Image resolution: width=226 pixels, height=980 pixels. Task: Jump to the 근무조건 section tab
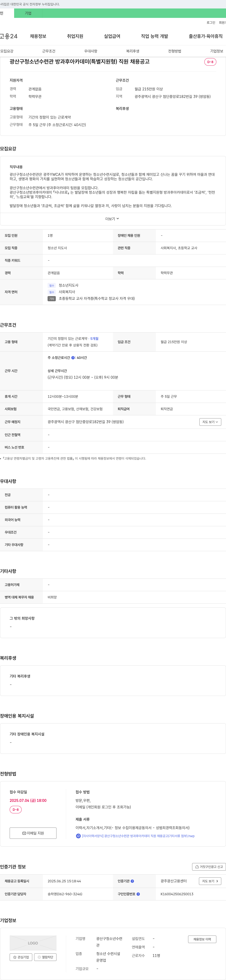49,51
